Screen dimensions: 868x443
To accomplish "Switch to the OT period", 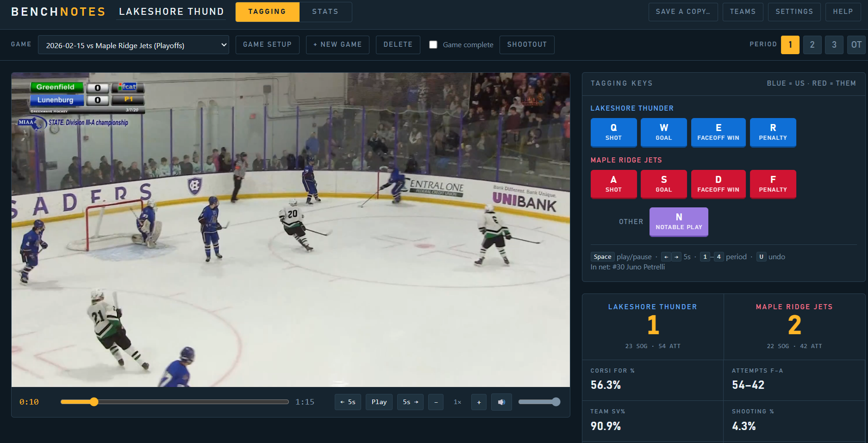I will [856, 45].
